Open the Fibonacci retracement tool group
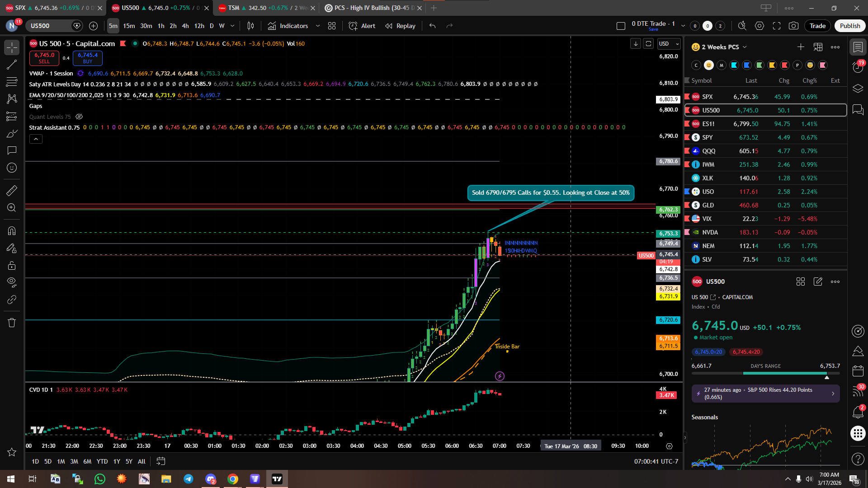The image size is (868, 488). pyautogui.click(x=12, y=82)
